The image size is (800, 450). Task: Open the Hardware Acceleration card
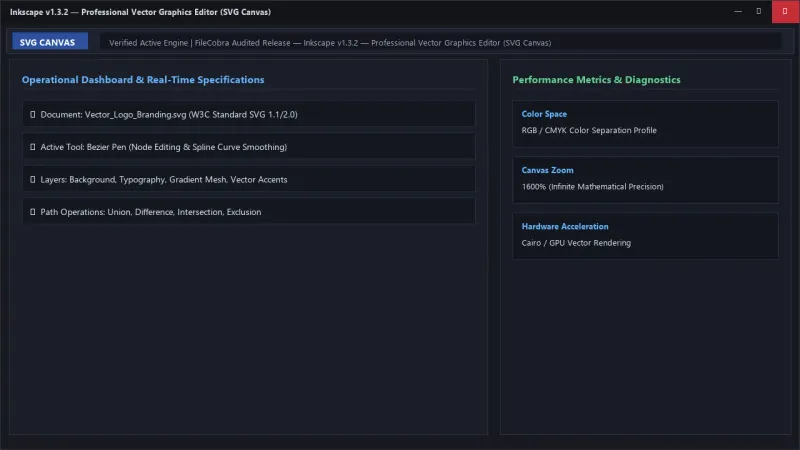coord(645,236)
